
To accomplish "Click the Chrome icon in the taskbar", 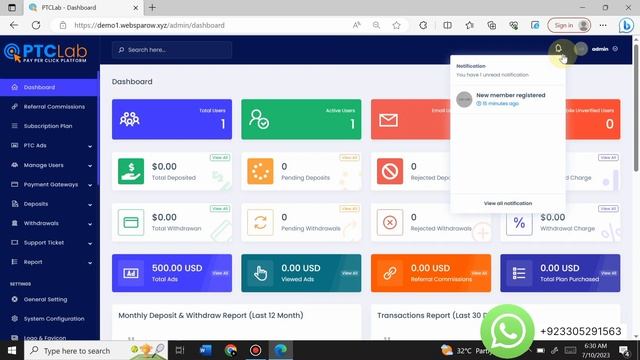I will click(231, 350).
